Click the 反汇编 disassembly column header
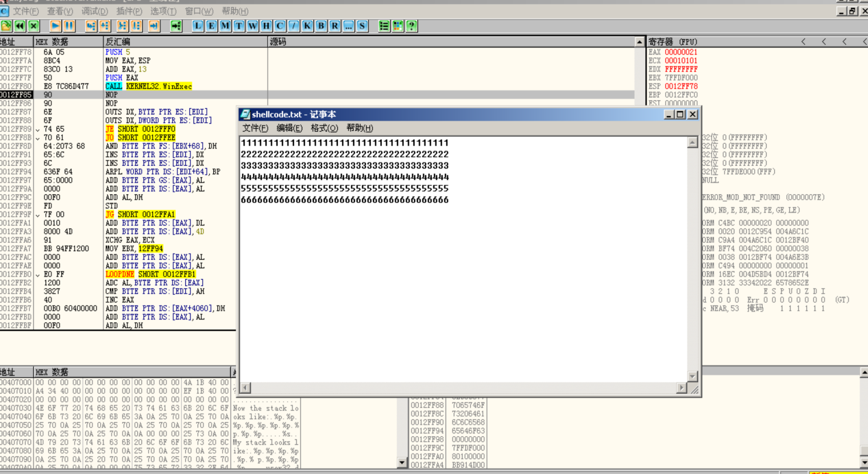 click(x=185, y=42)
